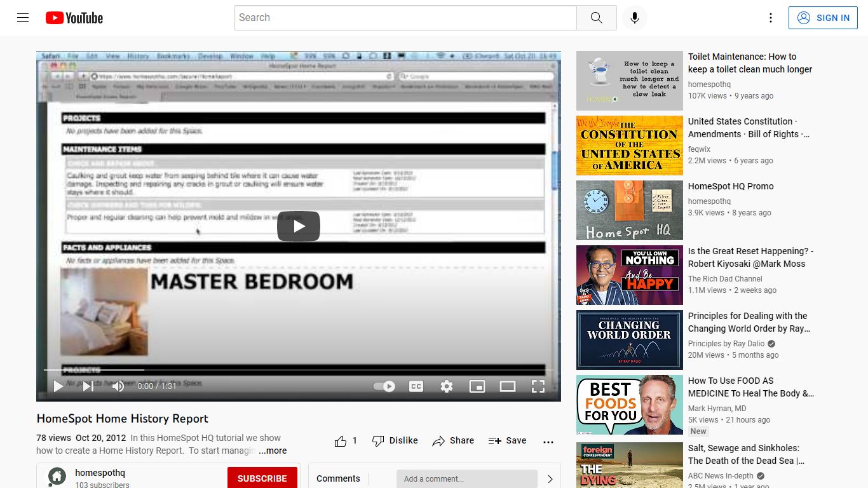Skip to the next video
The width and height of the screenshot is (868, 488).
88,386
